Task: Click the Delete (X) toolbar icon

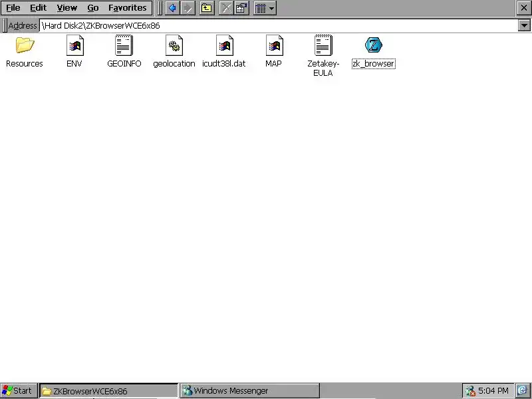Action: click(226, 8)
